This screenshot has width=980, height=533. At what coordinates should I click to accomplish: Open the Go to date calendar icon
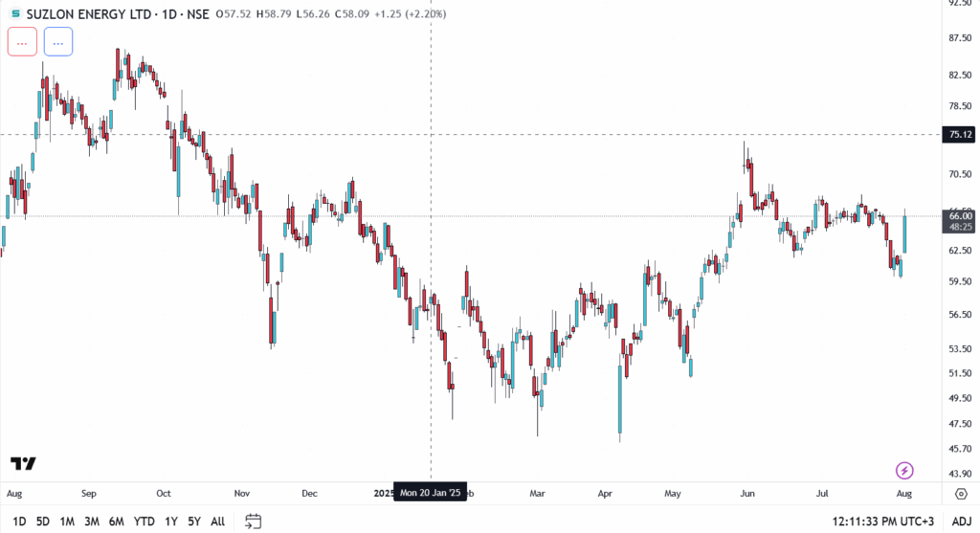254,522
